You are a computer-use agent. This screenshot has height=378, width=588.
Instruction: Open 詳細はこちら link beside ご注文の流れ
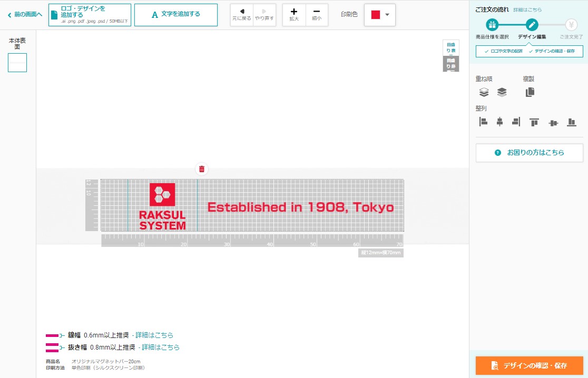click(527, 10)
